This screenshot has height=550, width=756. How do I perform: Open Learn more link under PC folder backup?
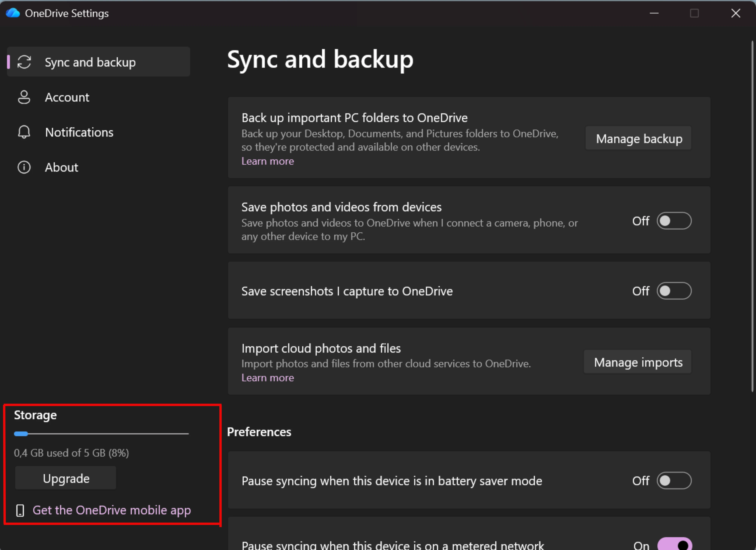point(268,161)
